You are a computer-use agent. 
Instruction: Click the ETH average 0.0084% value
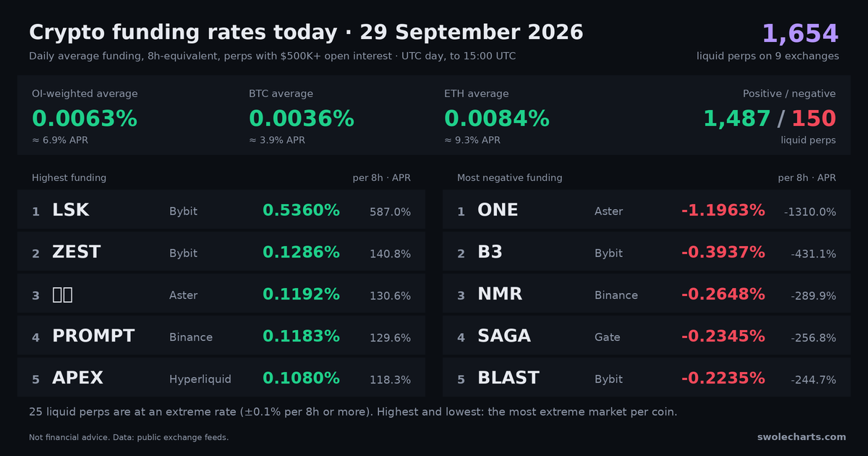pos(497,119)
